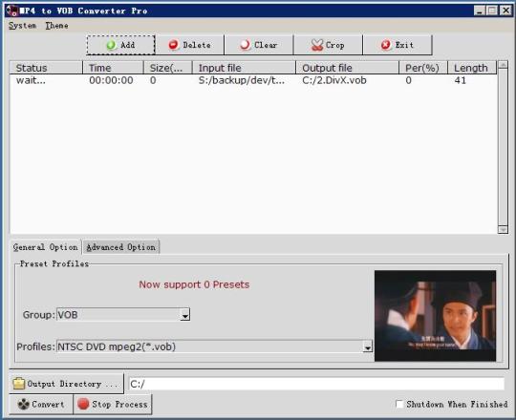The image size is (516, 420).
Task: Switch to the Advanced Option tab
Action: pyautogui.click(x=120, y=247)
